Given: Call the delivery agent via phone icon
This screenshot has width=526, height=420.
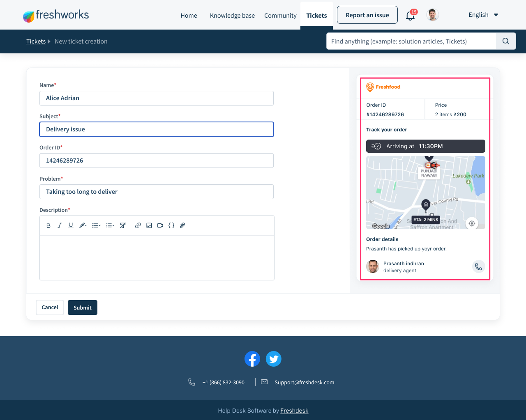Looking at the screenshot, I should 478,266.
